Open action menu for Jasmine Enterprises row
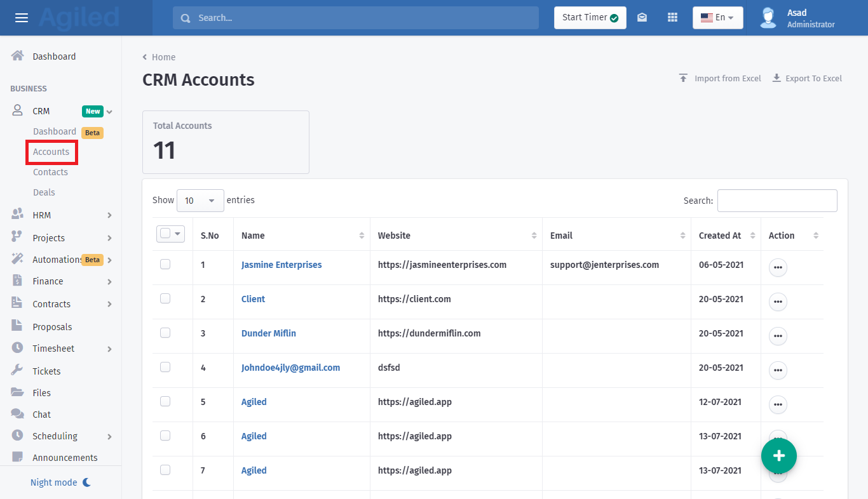Viewport: 868px width, 499px height. pyautogui.click(x=778, y=268)
